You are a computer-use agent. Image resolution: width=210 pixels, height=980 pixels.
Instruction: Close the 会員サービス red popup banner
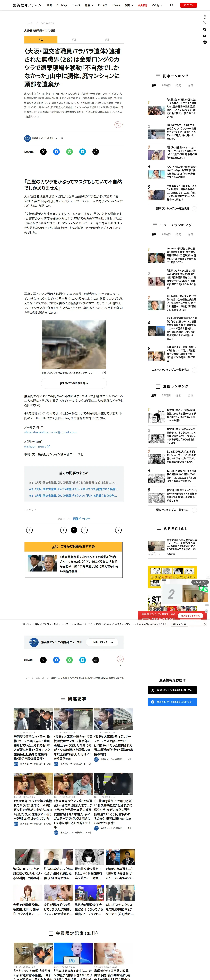[x=206, y=611]
